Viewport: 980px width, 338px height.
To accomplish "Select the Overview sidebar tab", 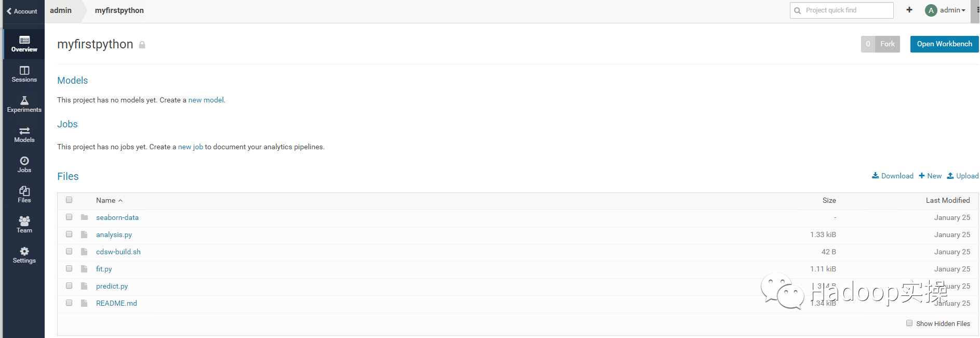I will pos(24,44).
